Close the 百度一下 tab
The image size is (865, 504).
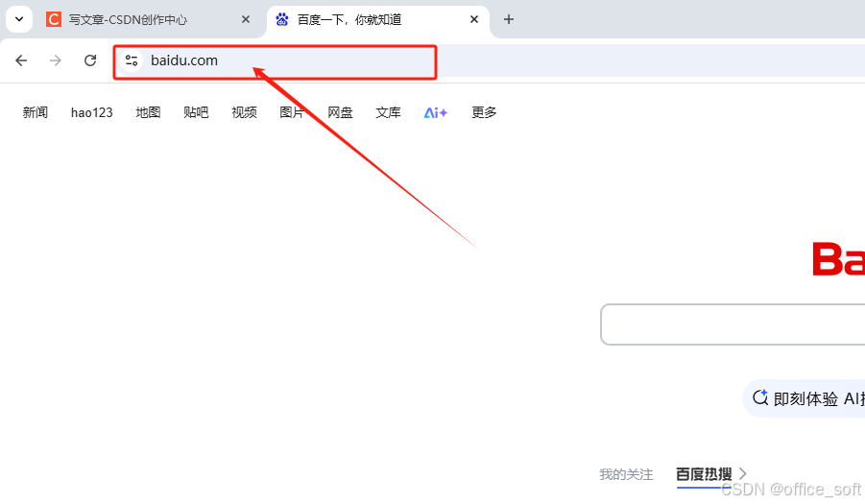tap(474, 19)
